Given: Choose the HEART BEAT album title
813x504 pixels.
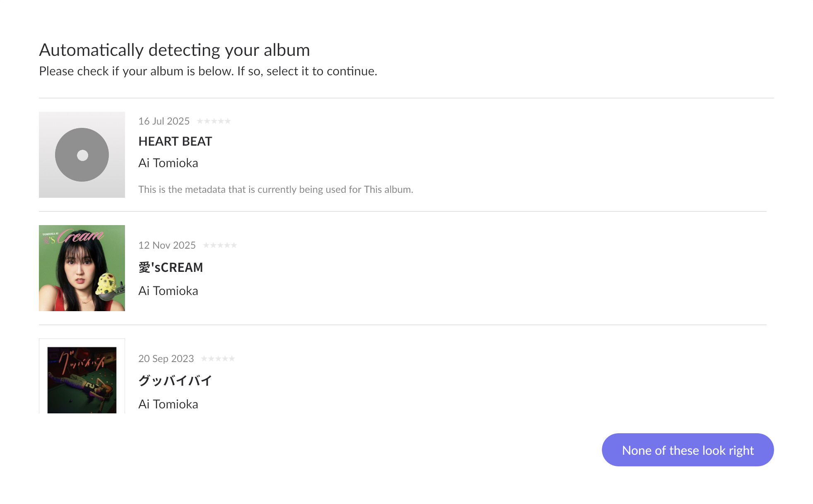Looking at the screenshot, I should coord(175,142).
